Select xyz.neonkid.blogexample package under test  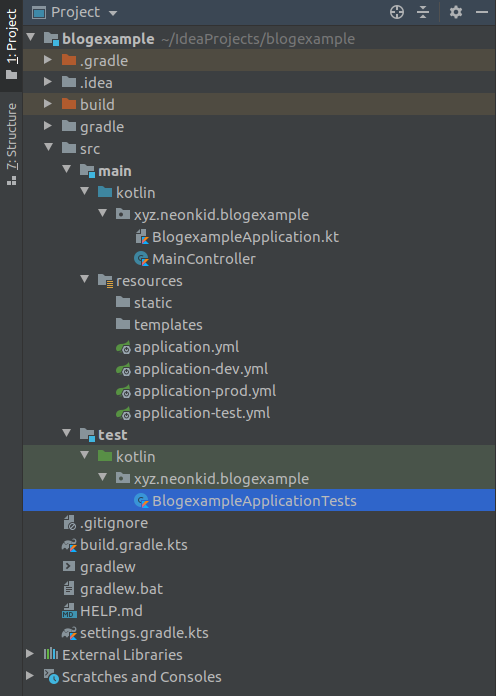[222, 479]
